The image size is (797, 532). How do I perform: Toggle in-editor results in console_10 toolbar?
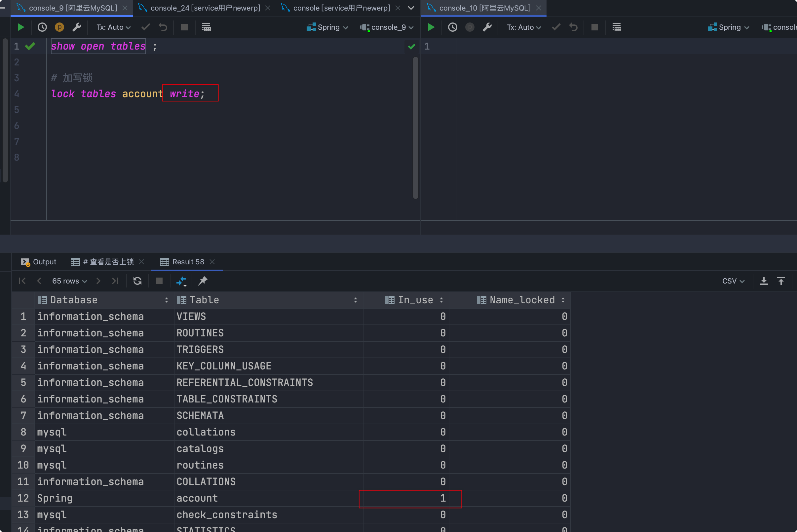point(617,27)
